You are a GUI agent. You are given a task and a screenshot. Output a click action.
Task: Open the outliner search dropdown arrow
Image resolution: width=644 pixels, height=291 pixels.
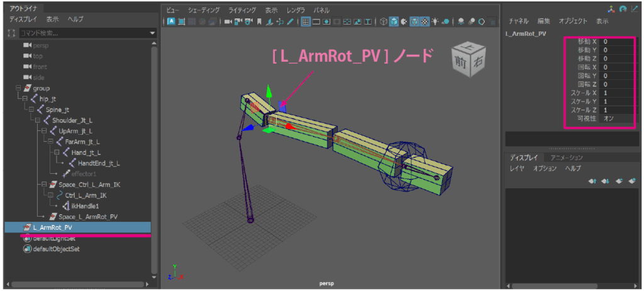152,33
